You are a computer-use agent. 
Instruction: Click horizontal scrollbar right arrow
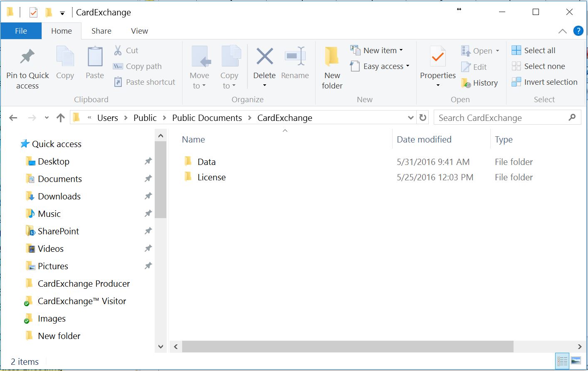tap(579, 346)
